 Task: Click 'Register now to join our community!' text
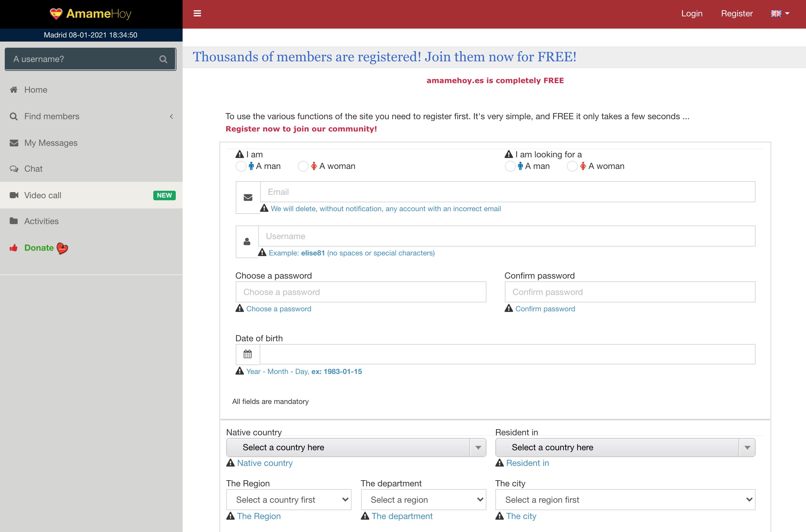click(x=301, y=129)
